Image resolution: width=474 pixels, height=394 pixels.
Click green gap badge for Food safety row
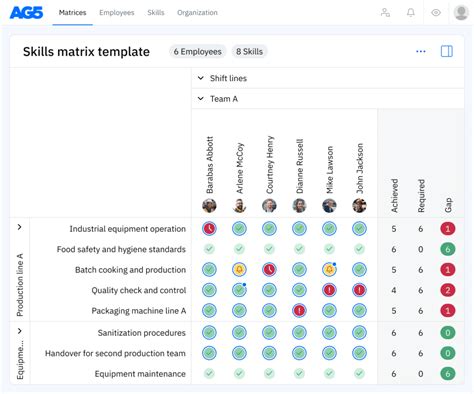[448, 249]
